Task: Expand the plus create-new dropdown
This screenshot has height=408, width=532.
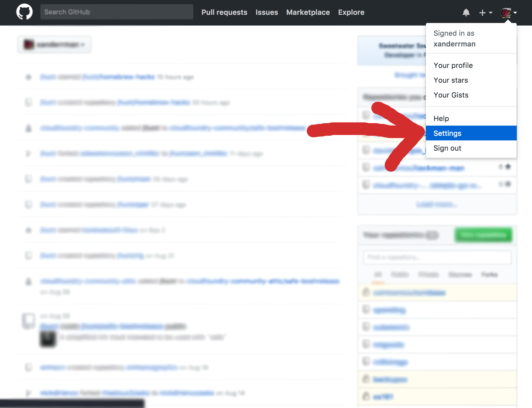Action: [485, 13]
